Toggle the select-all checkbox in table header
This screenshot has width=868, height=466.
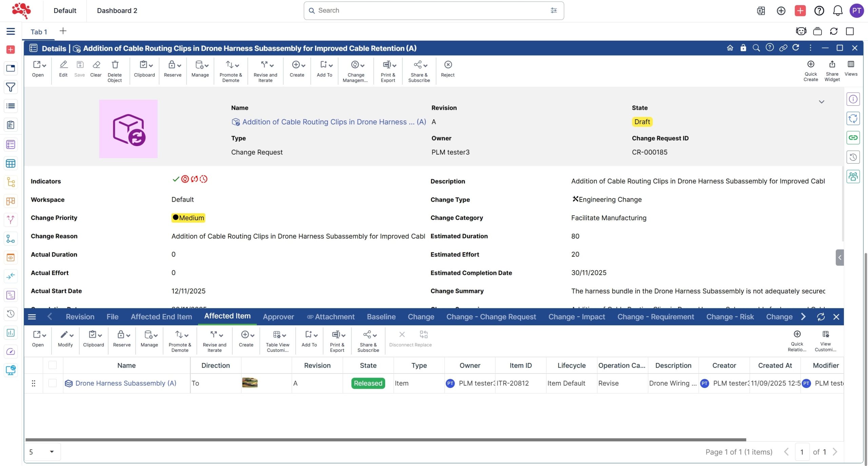(x=53, y=365)
